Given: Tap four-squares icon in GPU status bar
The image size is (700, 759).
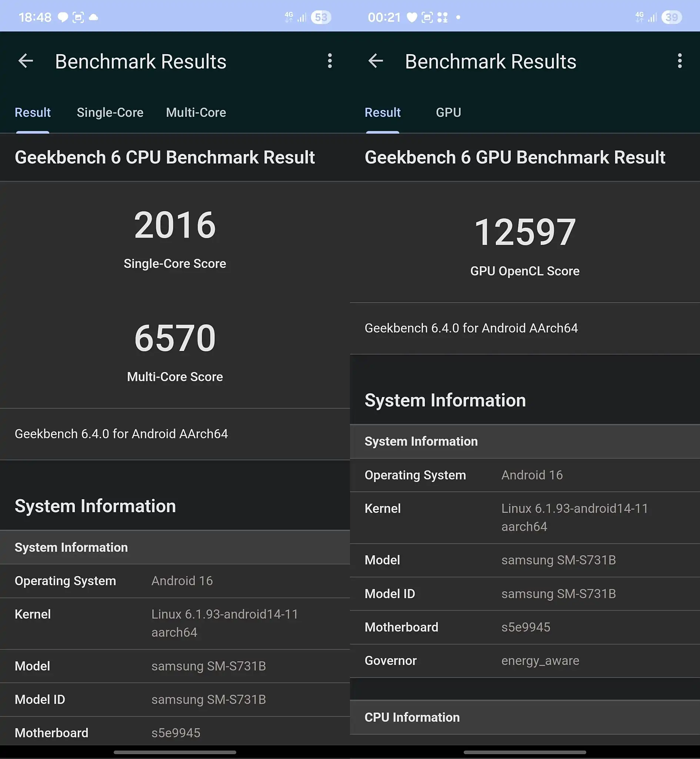Looking at the screenshot, I should (443, 17).
